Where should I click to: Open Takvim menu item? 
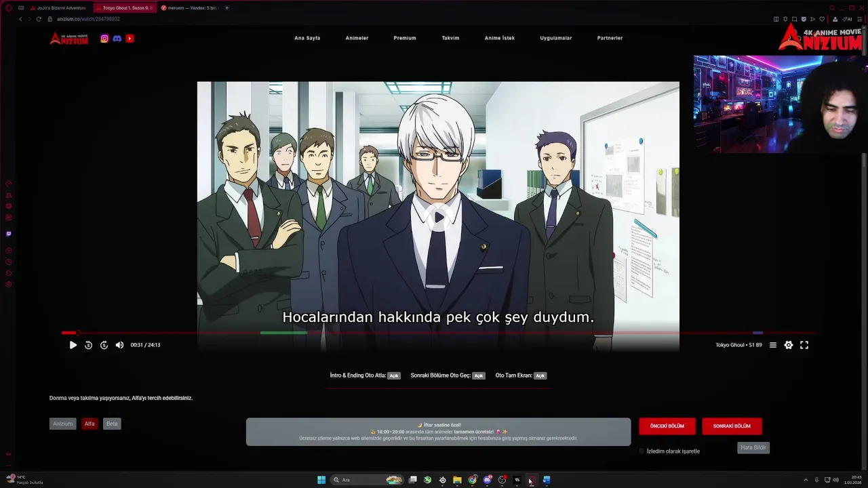coord(450,38)
